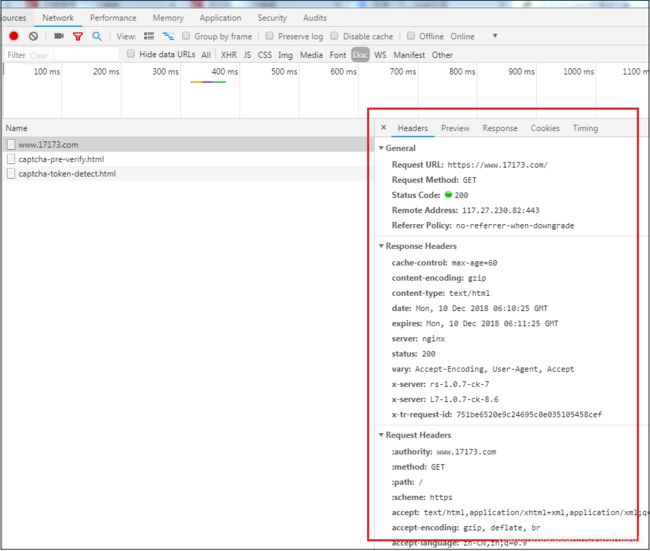Clear the network log
650x551 pixels.
point(34,36)
